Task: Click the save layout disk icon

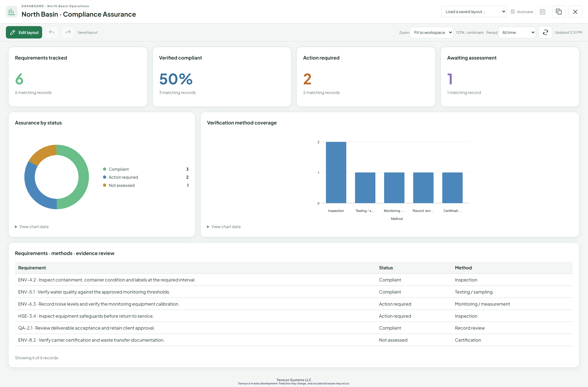Action: (x=542, y=12)
